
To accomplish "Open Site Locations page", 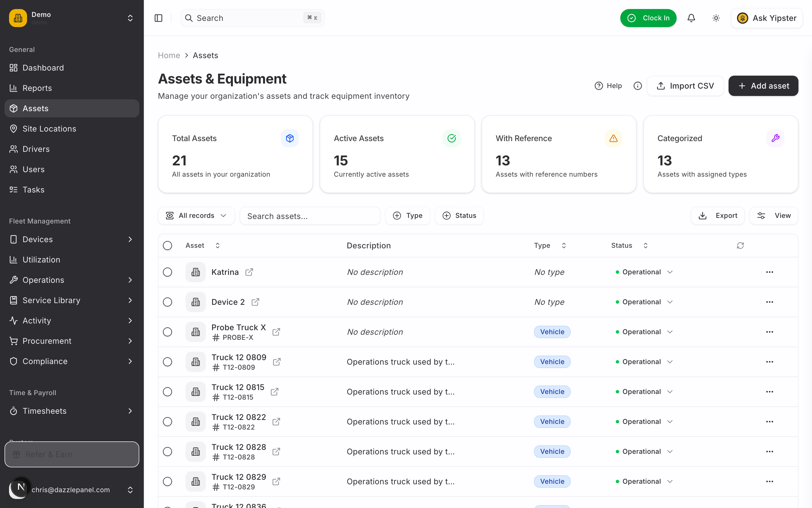I will click(x=72, y=129).
